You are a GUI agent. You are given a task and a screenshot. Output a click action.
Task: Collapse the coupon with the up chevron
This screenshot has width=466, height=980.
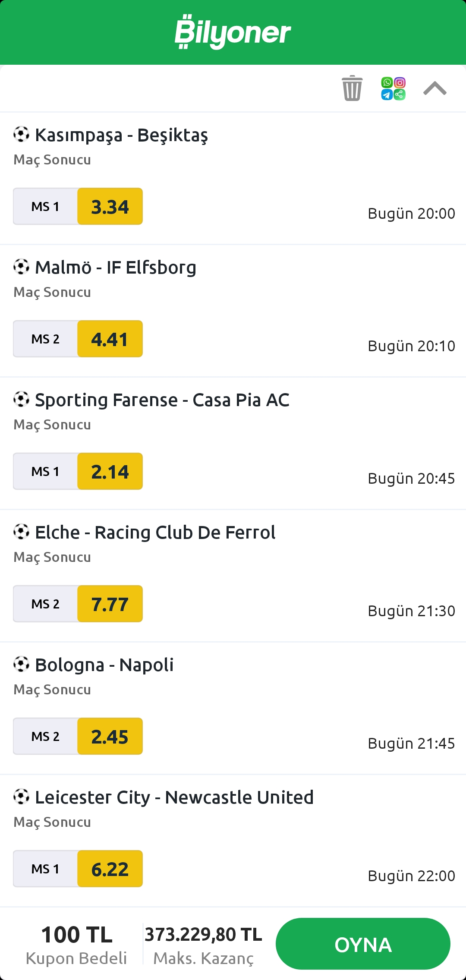(x=435, y=88)
